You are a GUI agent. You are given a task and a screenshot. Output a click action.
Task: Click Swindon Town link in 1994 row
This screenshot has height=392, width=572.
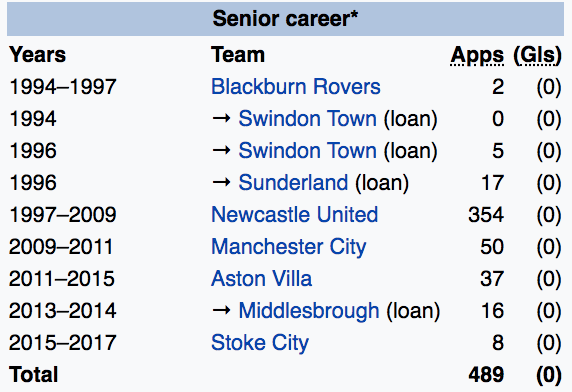tap(308, 119)
